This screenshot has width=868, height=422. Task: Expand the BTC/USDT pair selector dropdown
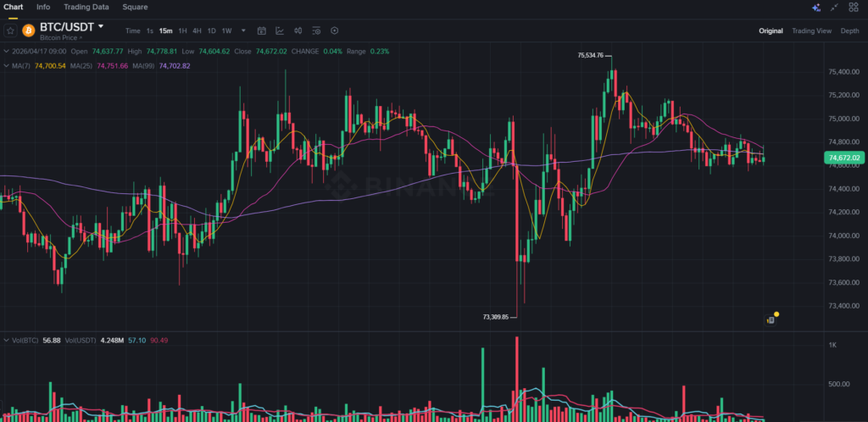[101, 26]
